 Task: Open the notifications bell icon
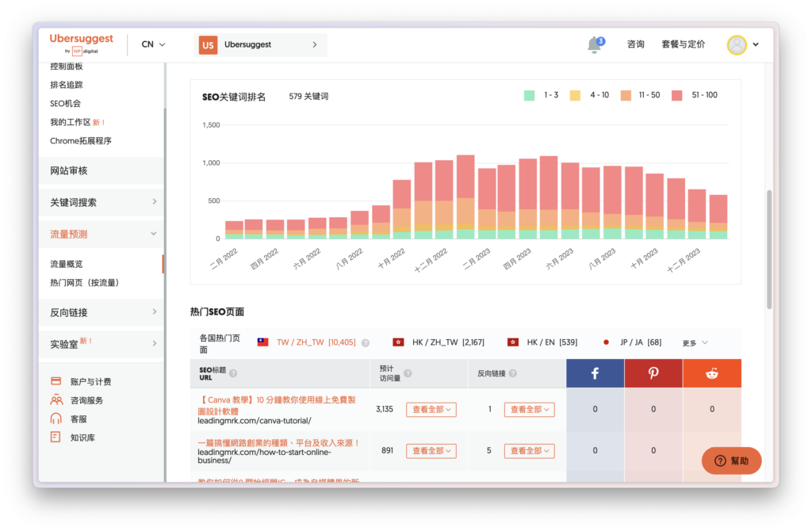(x=595, y=45)
